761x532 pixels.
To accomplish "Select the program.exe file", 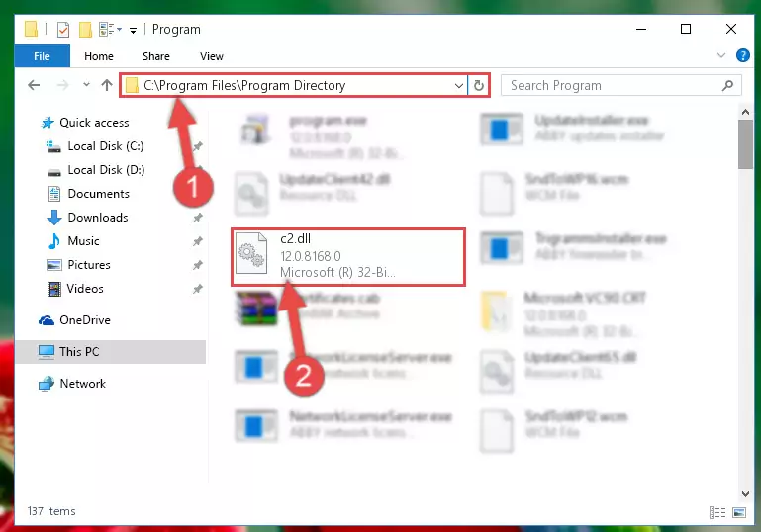I will tap(321, 135).
